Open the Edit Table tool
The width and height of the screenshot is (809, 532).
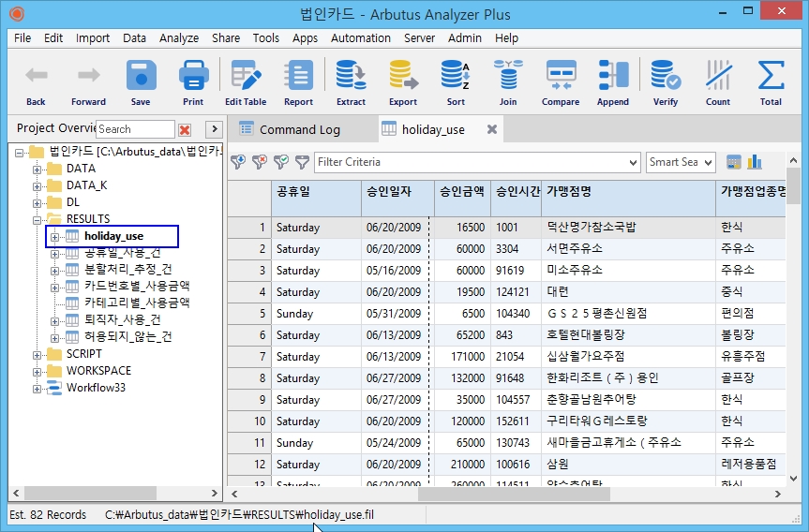click(246, 76)
